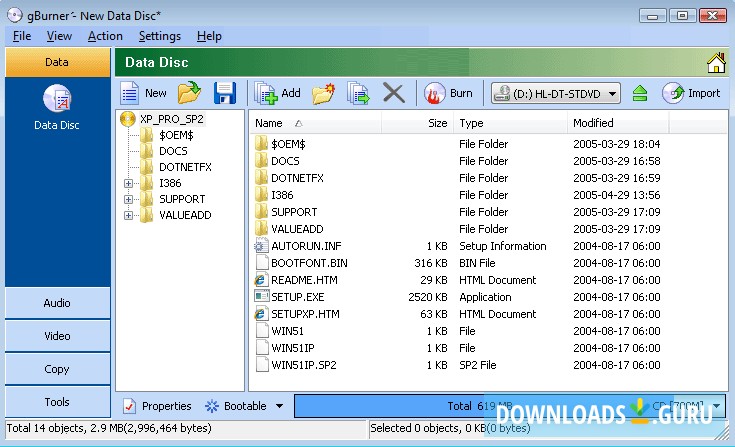Sort files by Size column header
The height and width of the screenshot is (447, 735).
pos(418,123)
